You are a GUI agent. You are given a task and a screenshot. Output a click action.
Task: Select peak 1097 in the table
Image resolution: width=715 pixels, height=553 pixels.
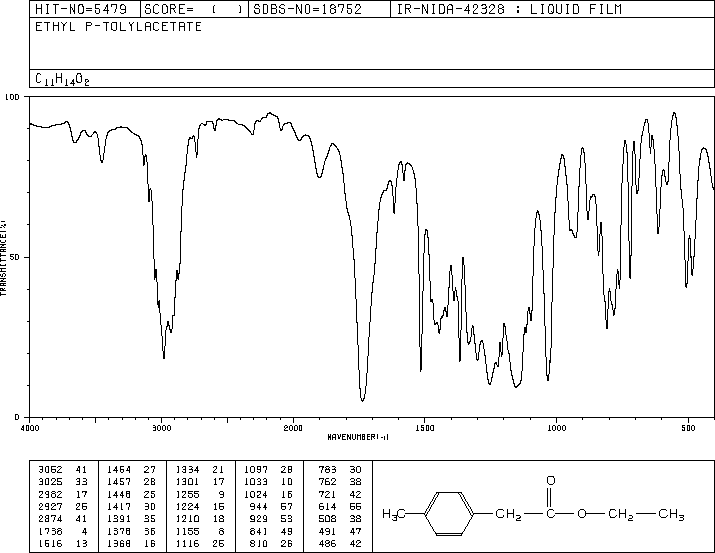256,469
